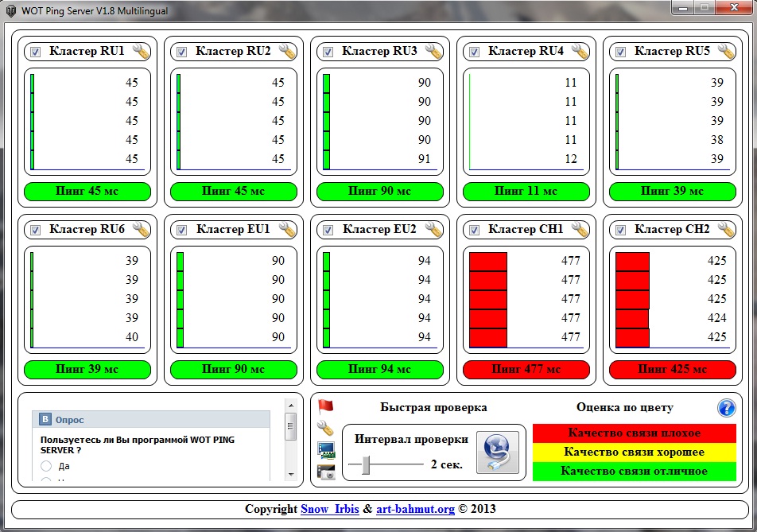Take a screenshot with the camera icon
The width and height of the screenshot is (757, 532).
(326, 472)
